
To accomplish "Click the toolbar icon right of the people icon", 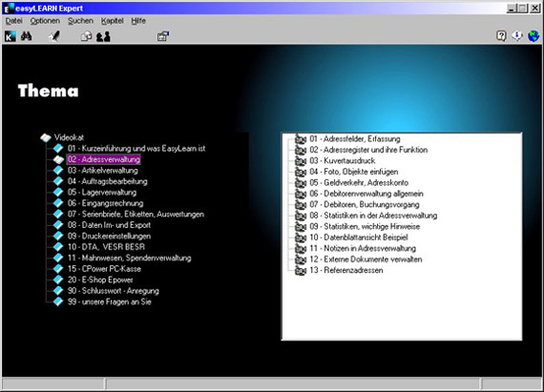I will (x=162, y=36).
